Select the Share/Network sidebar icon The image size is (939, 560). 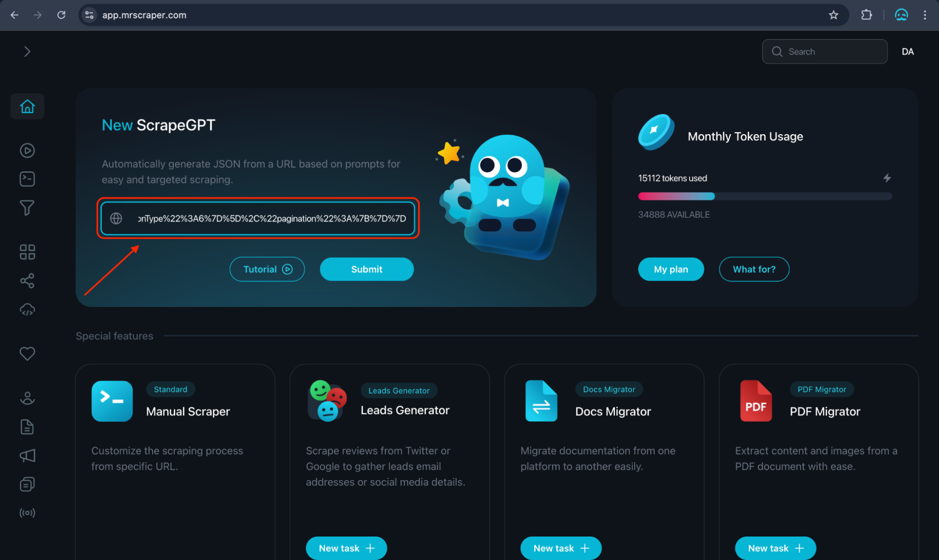[x=27, y=281]
